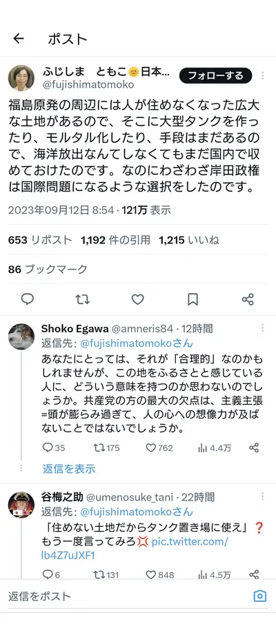View the 653 リポスト list

(40, 240)
